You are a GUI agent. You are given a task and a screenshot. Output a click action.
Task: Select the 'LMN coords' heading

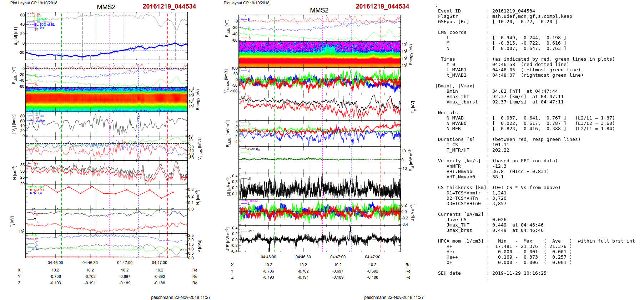pos(452,32)
